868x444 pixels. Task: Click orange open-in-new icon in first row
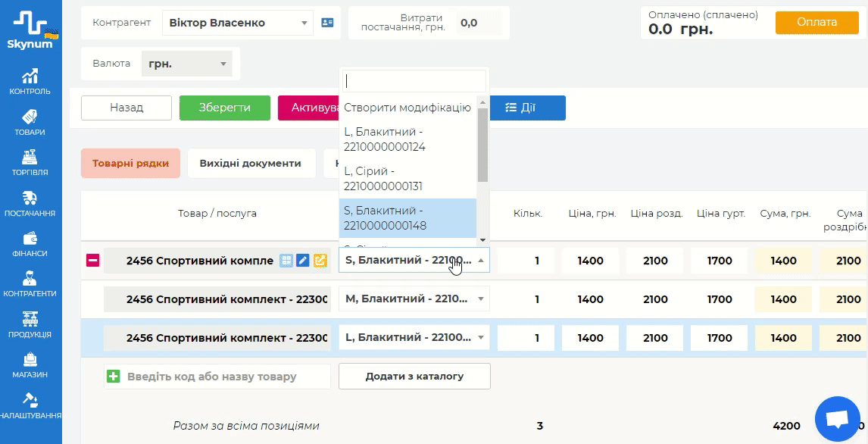pos(320,261)
